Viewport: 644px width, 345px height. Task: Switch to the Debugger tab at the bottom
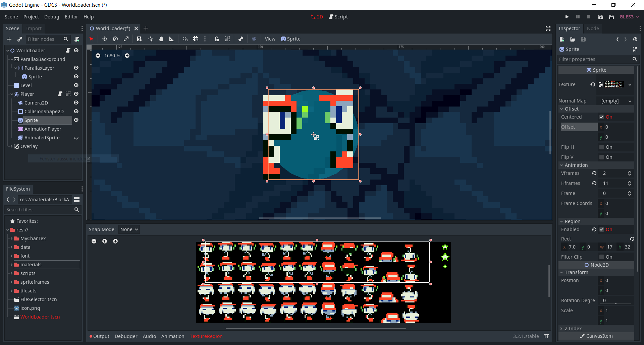[126, 336]
